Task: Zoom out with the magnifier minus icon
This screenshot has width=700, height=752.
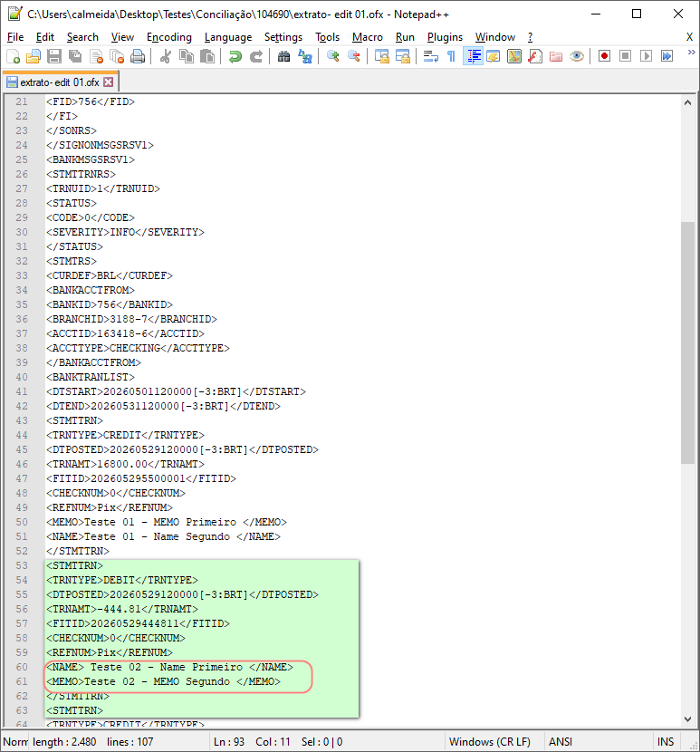Action: click(354, 56)
